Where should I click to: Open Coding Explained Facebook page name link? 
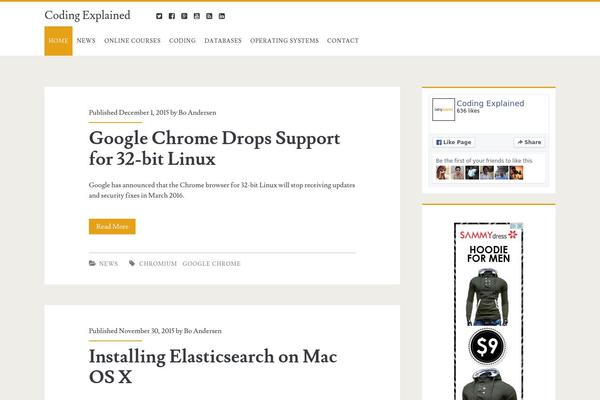pos(490,103)
